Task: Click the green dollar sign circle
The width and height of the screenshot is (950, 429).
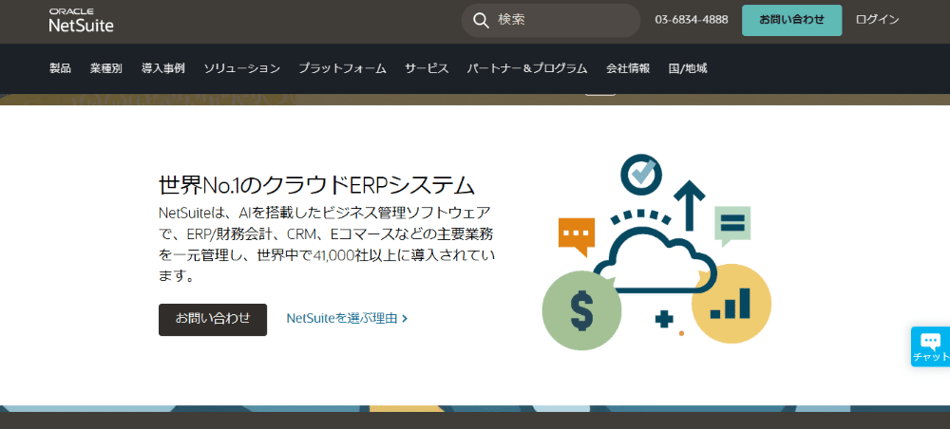Action: tap(582, 312)
